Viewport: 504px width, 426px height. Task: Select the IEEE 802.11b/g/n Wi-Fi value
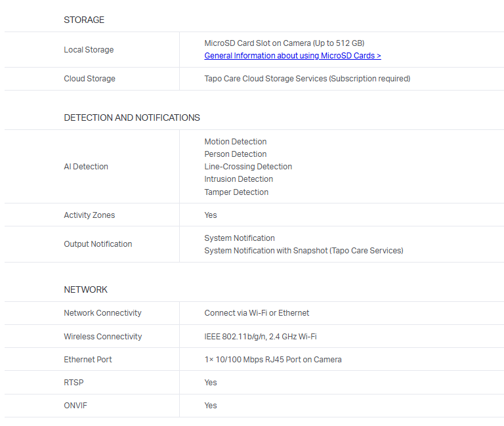tap(261, 337)
